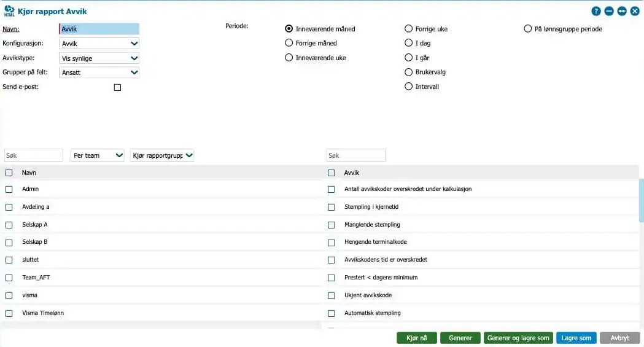
Task: Click the search field above Navn list
Action: (x=34, y=155)
